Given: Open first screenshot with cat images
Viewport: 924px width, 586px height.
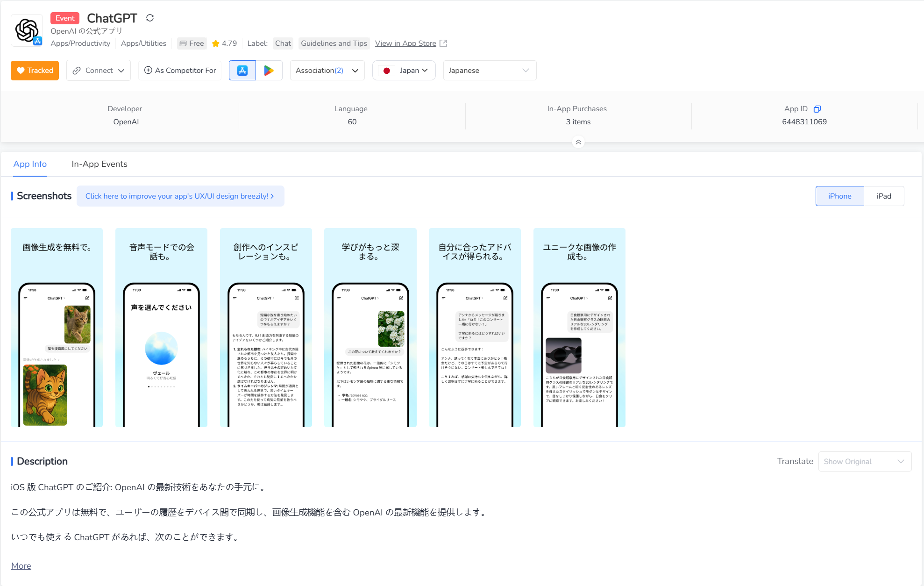Looking at the screenshot, I should tap(57, 328).
